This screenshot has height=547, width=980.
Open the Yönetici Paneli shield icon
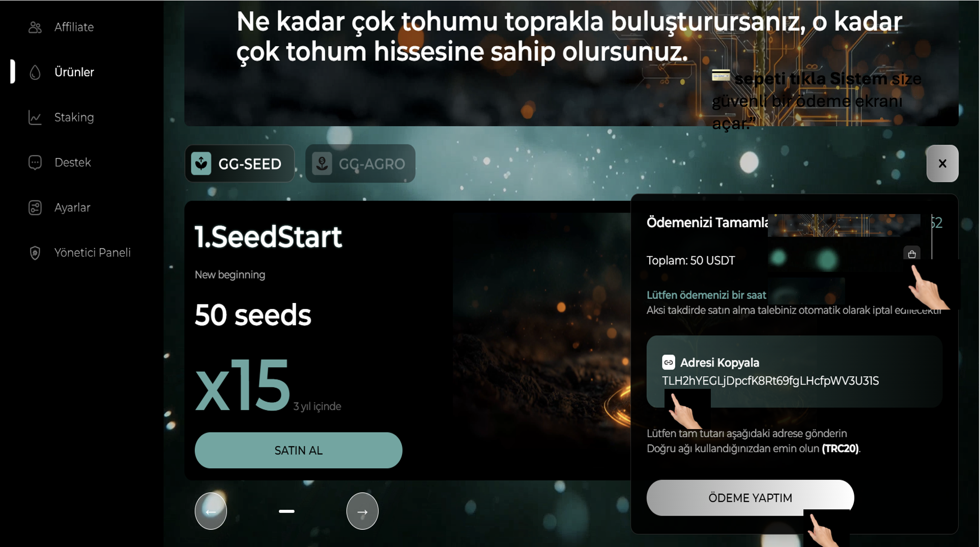(35, 253)
